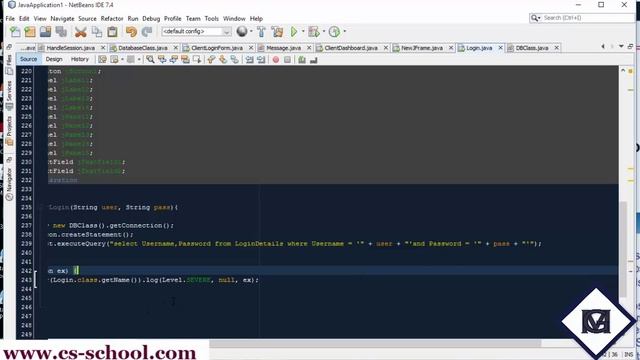
Task: Click the Cut scissors icon
Action: point(80,31)
